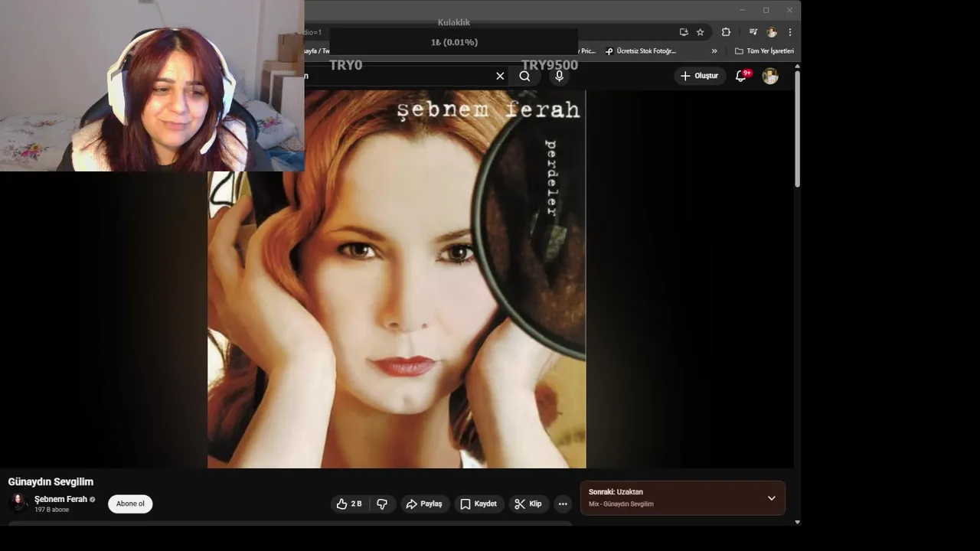Open the Chrome three-dot menu
The image size is (980, 551).
(x=789, y=32)
